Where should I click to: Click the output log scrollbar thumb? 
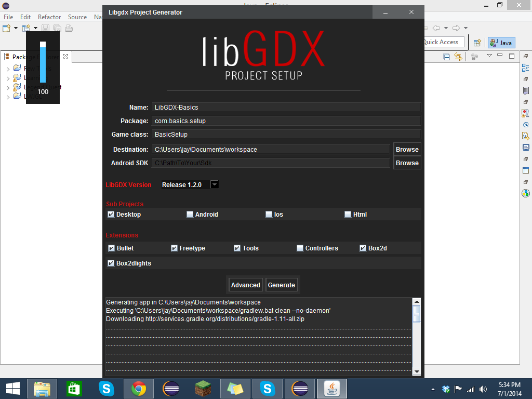pyautogui.click(x=416, y=314)
